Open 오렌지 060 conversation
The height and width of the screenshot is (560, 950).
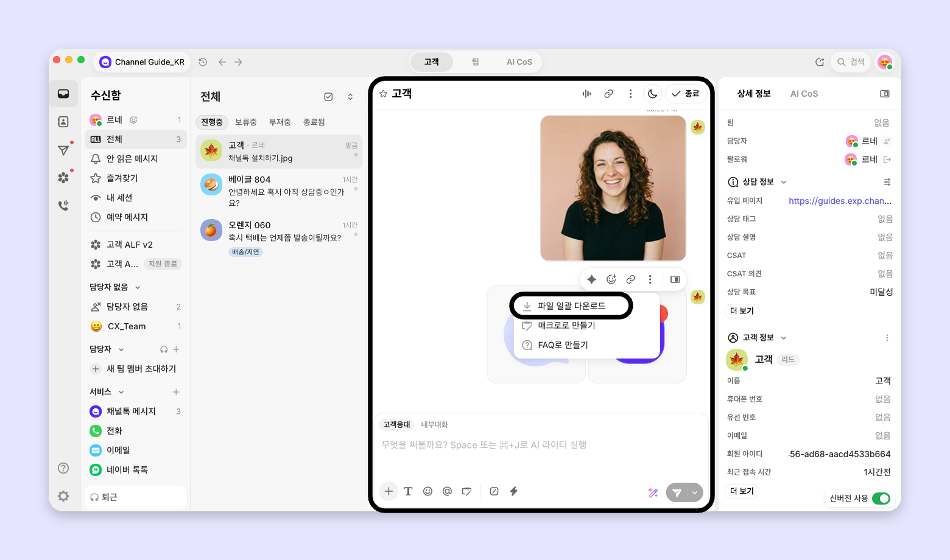click(279, 238)
